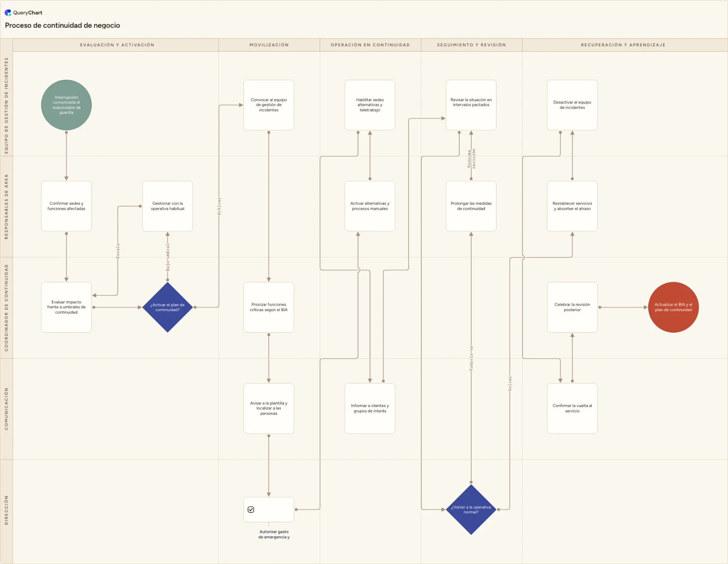Viewport: 728px width, 564px height.
Task: Select the green start circle 'Interrupción comunicada'
Action: [66, 105]
